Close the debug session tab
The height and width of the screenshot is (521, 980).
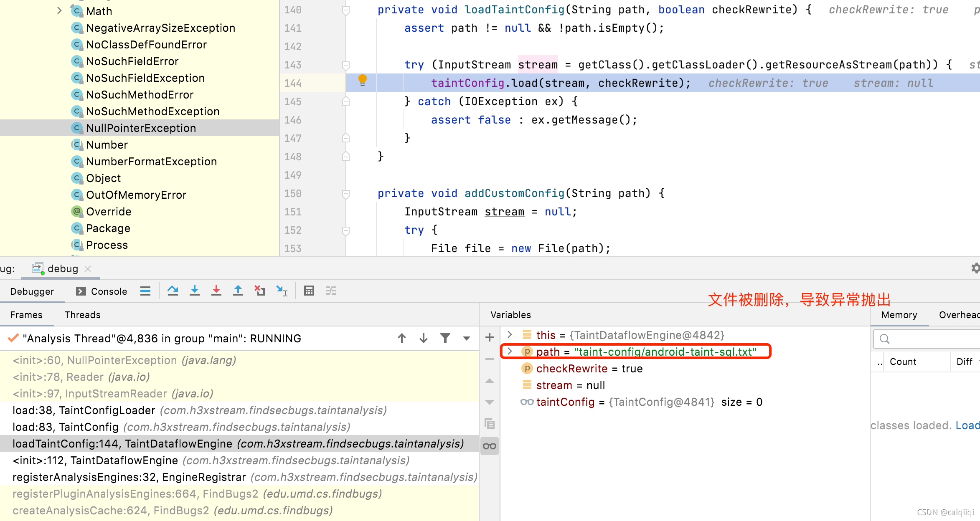coord(88,268)
